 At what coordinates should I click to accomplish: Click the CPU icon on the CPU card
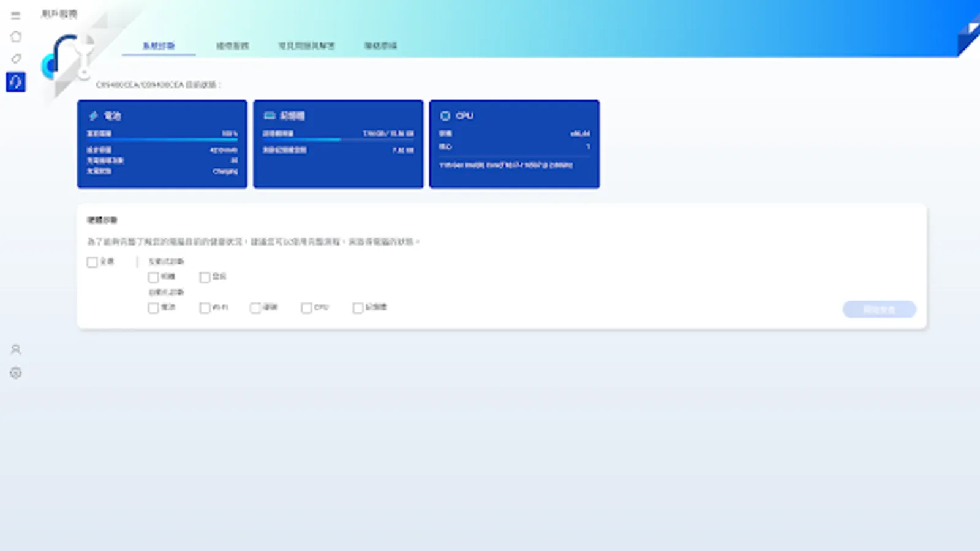445,116
